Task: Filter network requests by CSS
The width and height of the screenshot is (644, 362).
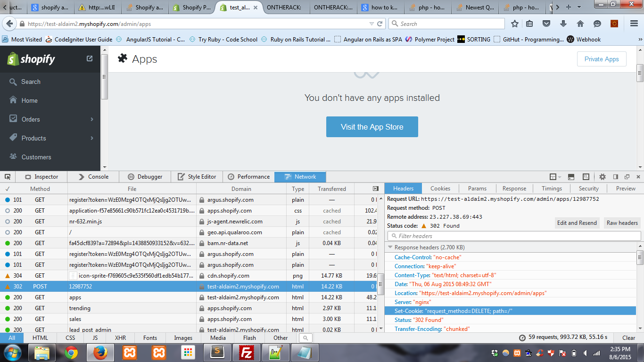Action: tap(70, 338)
